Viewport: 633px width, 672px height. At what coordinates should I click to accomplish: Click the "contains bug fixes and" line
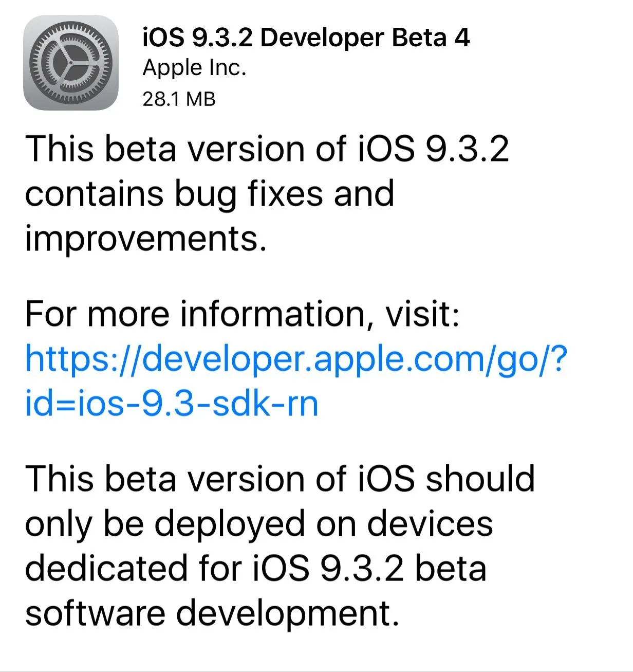click(x=210, y=194)
